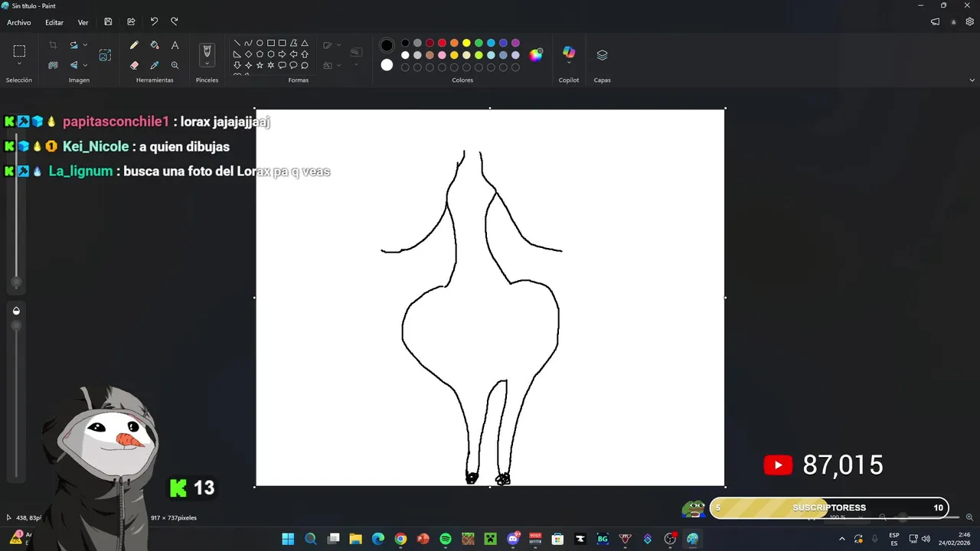Adjust the brush size slider handle
This screenshot has width=980, height=551.
tap(16, 283)
